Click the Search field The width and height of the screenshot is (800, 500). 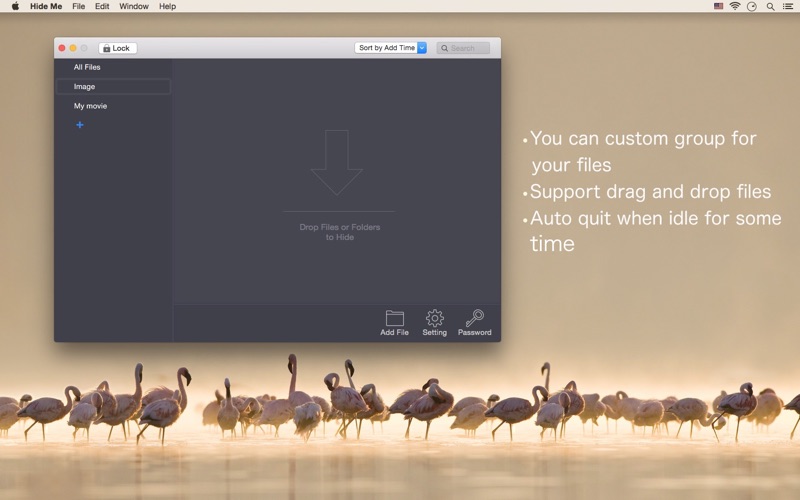coord(463,48)
